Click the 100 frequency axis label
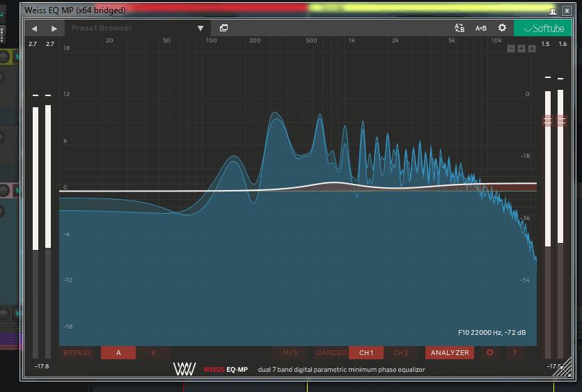The width and height of the screenshot is (582, 392). click(x=211, y=40)
